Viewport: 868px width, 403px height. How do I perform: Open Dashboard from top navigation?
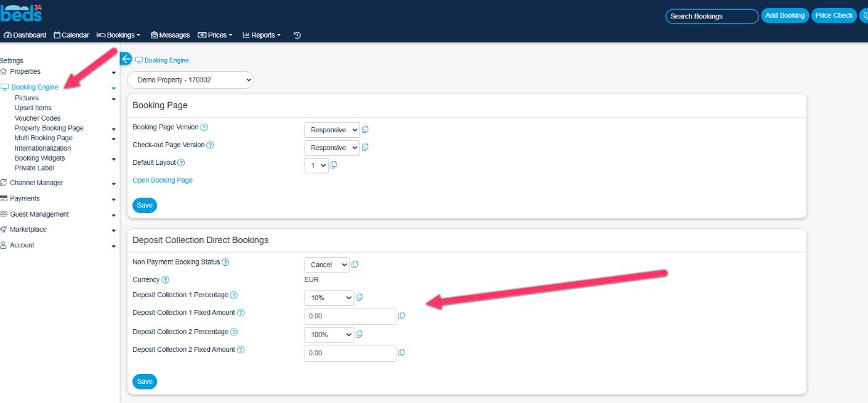[x=25, y=35]
